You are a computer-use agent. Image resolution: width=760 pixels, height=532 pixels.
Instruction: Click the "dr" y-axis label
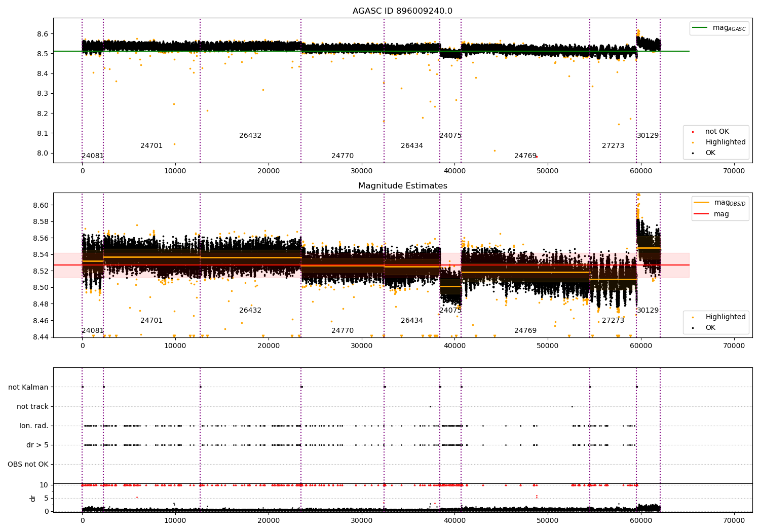[x=33, y=498]
